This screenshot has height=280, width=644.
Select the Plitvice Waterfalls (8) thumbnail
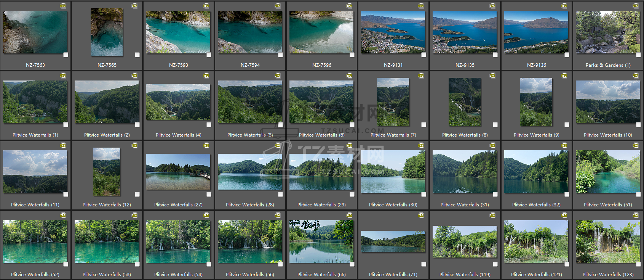click(x=465, y=102)
